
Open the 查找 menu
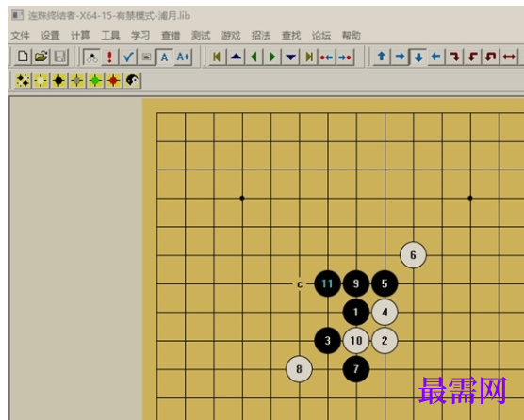tap(291, 35)
